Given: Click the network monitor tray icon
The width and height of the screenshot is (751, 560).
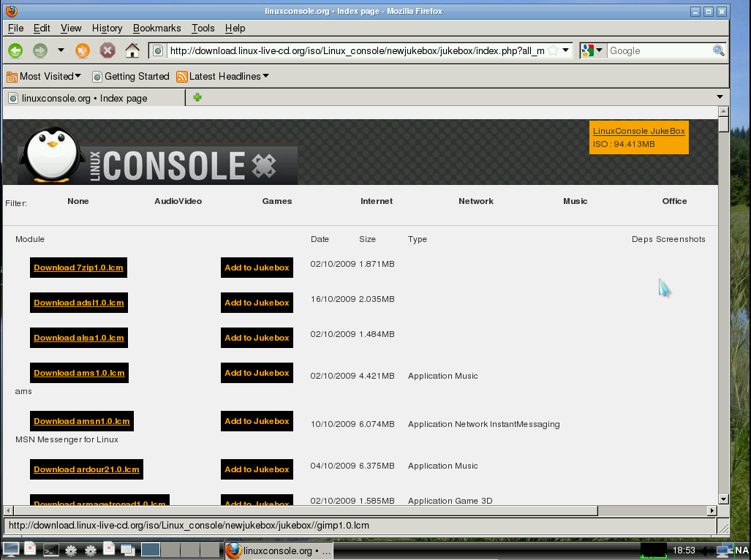Looking at the screenshot, I should click(x=724, y=551).
